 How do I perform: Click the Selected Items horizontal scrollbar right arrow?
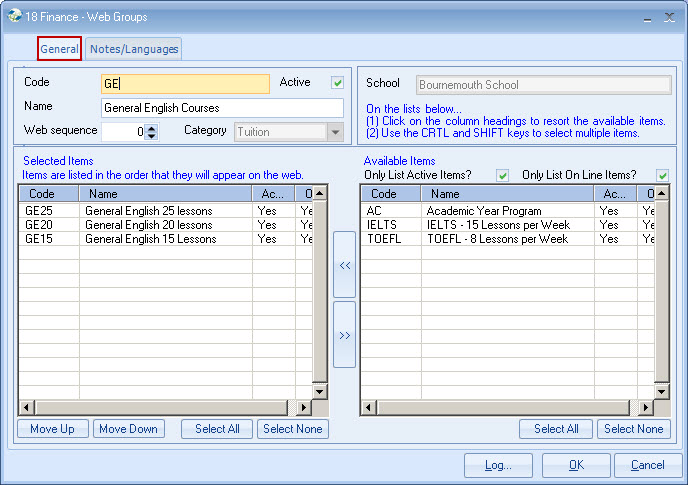[306, 408]
